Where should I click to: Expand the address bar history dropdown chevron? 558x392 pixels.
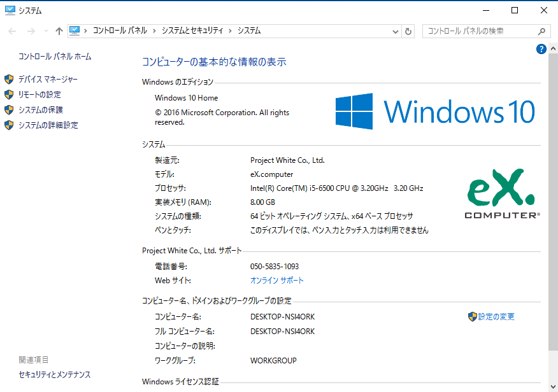coord(395,31)
